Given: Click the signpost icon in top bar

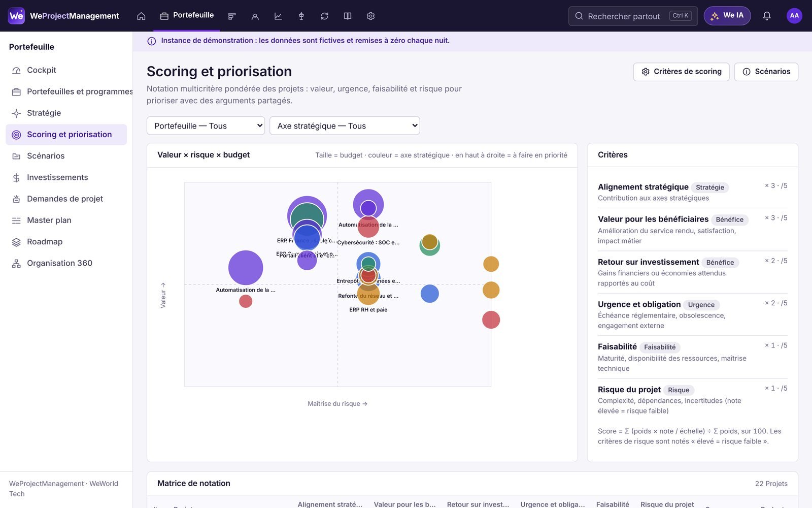Looking at the screenshot, I should (301, 16).
